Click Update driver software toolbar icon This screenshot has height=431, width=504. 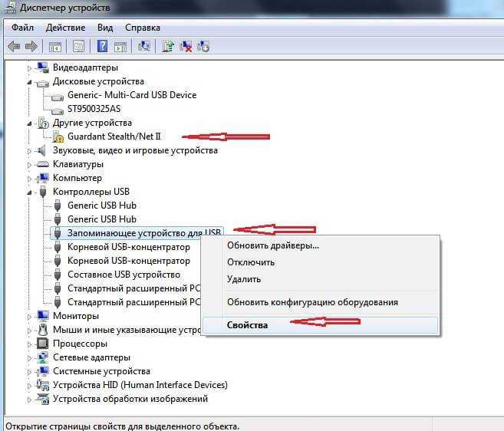(x=167, y=46)
